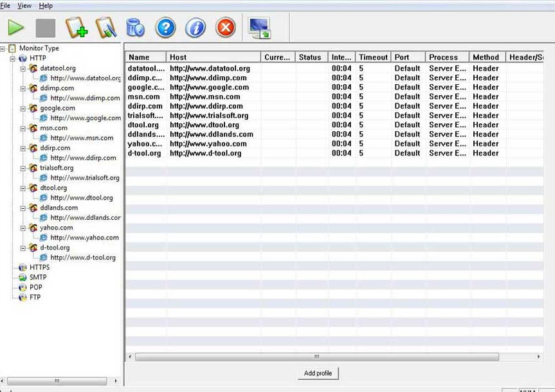Select the yahoo.com row in the table
The height and width of the screenshot is (392, 555).
pos(193,144)
